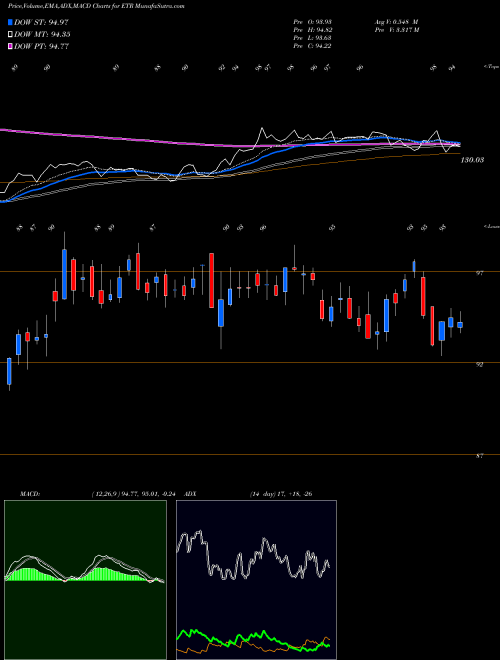The width and height of the screenshot is (500, 660).
Task: Click the chart title mentioning ETR MunafaSutra.com
Action: [96, 6]
